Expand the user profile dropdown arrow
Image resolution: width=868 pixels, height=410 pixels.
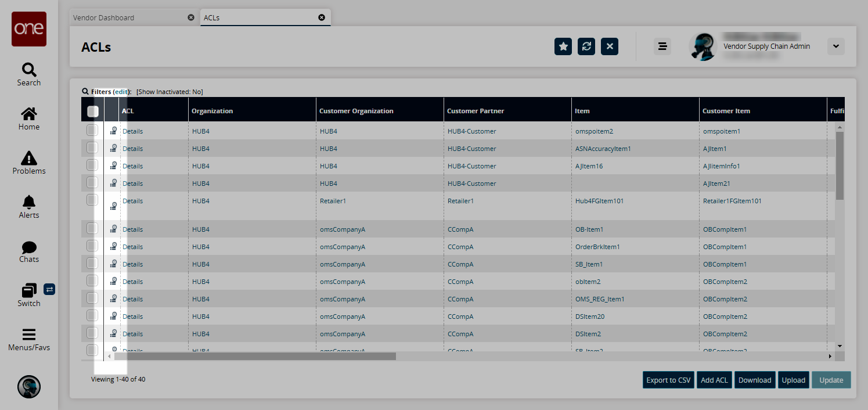[835, 46]
